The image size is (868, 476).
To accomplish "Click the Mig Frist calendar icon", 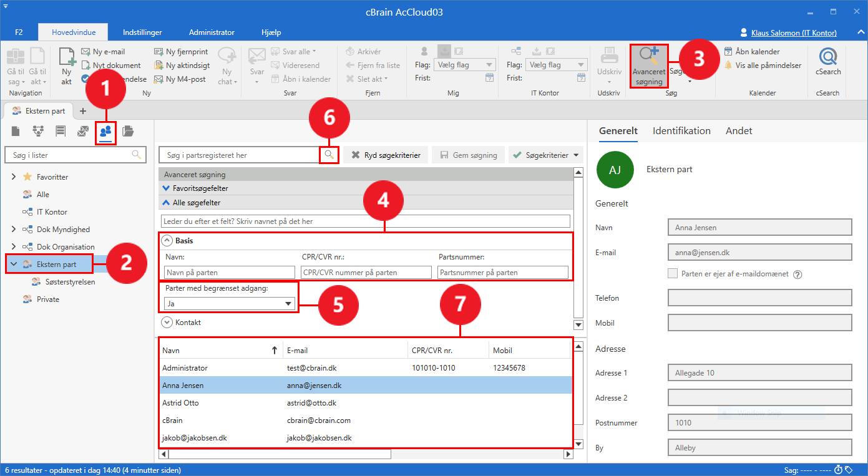I will pyautogui.click(x=489, y=78).
